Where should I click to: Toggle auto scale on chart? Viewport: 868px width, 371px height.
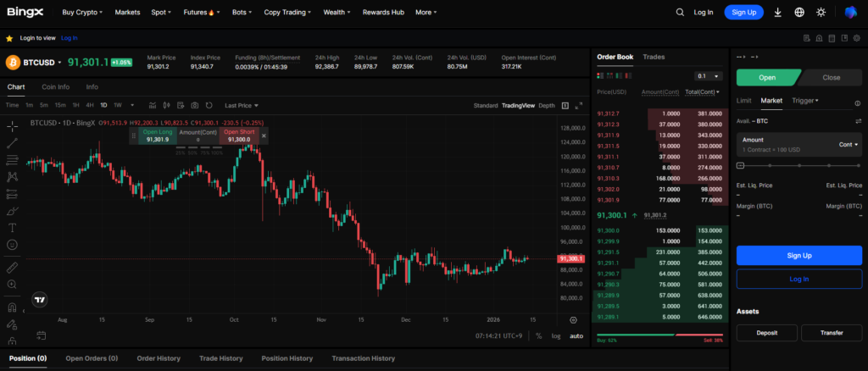[x=576, y=336]
